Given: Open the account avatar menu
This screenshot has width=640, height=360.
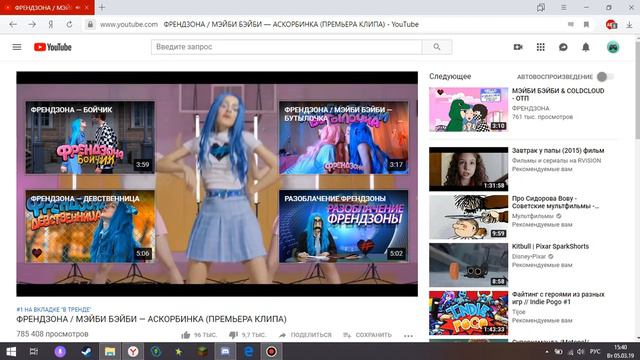Looking at the screenshot, I should 613,47.
